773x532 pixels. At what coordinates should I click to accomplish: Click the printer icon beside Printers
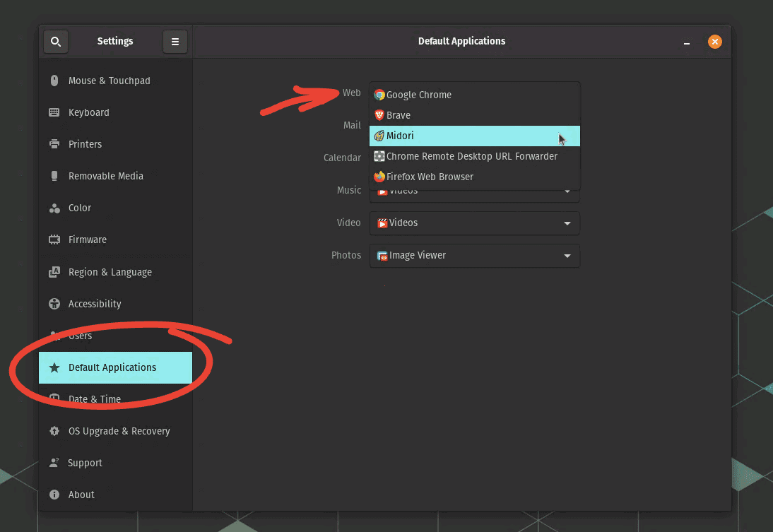[x=54, y=144]
